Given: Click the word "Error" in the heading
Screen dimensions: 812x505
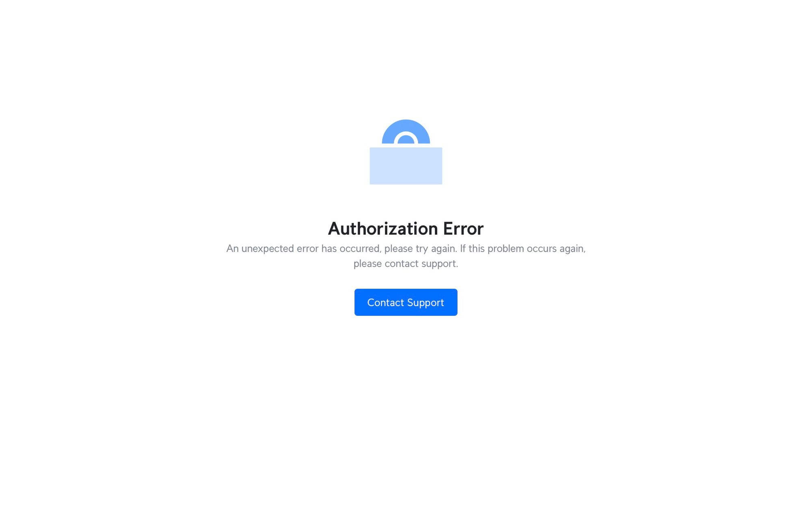Looking at the screenshot, I should click(463, 229).
